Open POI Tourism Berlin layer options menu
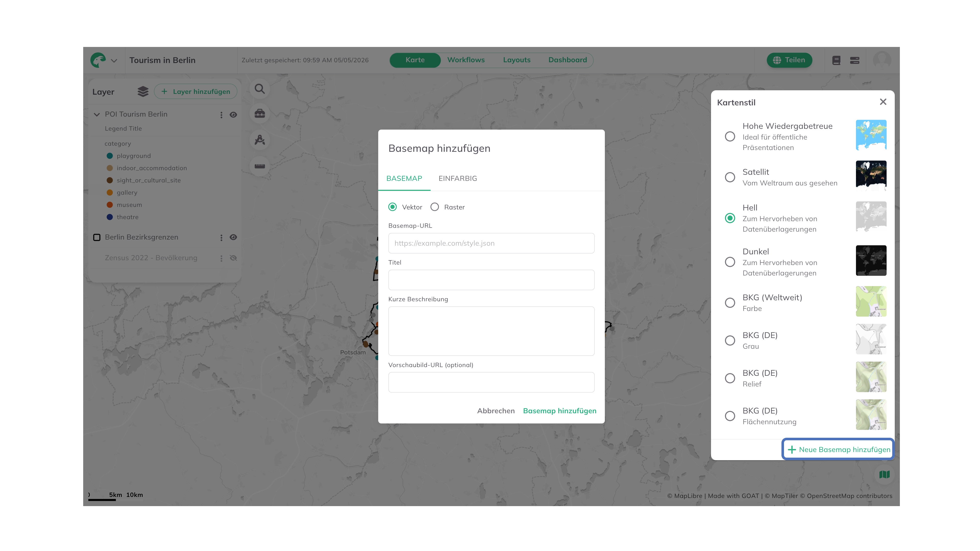 (221, 115)
